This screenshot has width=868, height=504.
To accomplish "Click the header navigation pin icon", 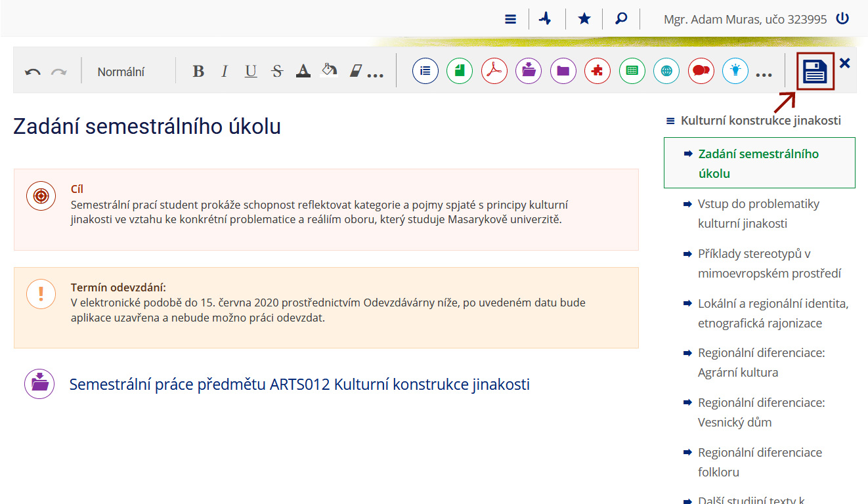I will pyautogui.click(x=545, y=18).
